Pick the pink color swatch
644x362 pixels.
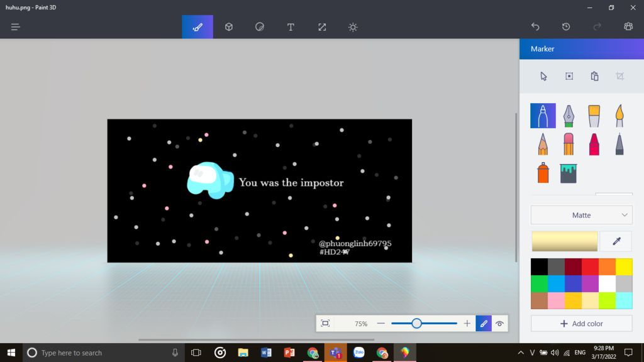(556, 300)
